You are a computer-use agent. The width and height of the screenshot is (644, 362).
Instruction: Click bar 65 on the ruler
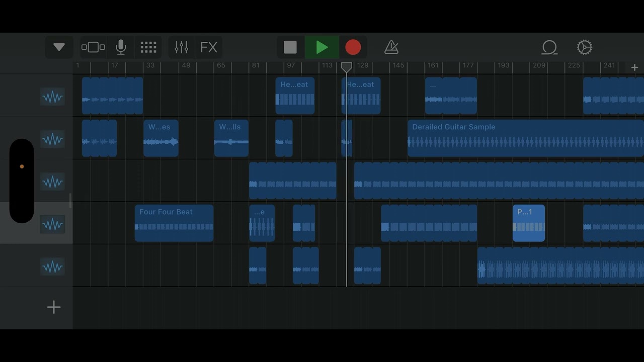coord(221,65)
